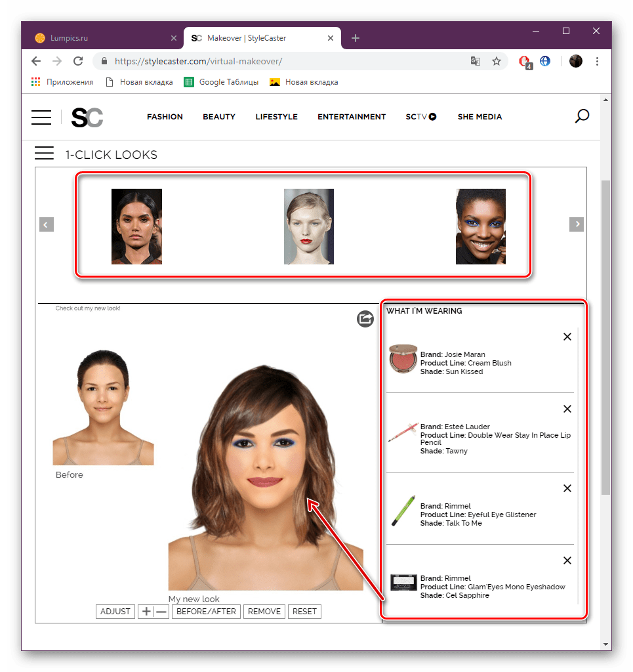View the site security lock icon
This screenshot has height=672, width=633.
[x=104, y=61]
